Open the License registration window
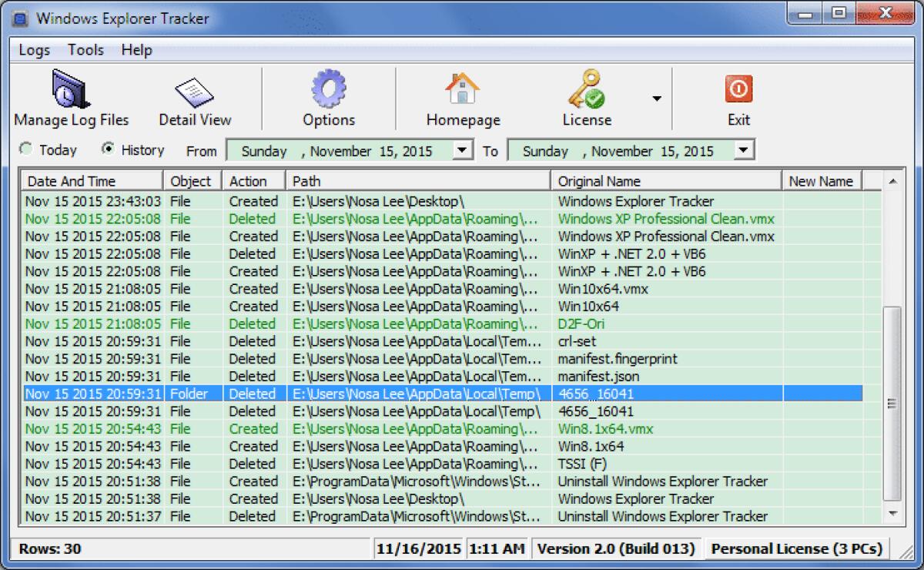Image resolution: width=924 pixels, height=570 pixels. coord(587,98)
